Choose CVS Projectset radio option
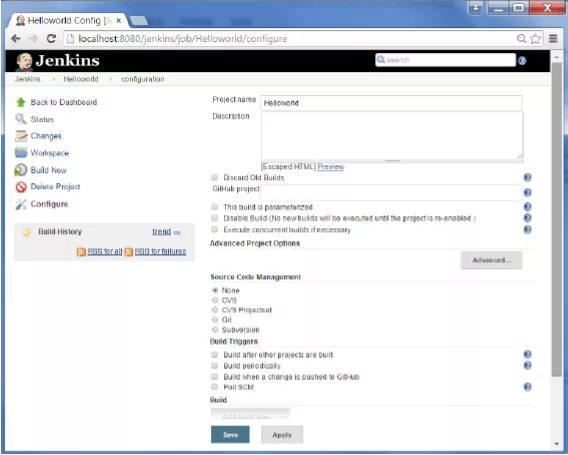568x455 pixels. point(215,310)
